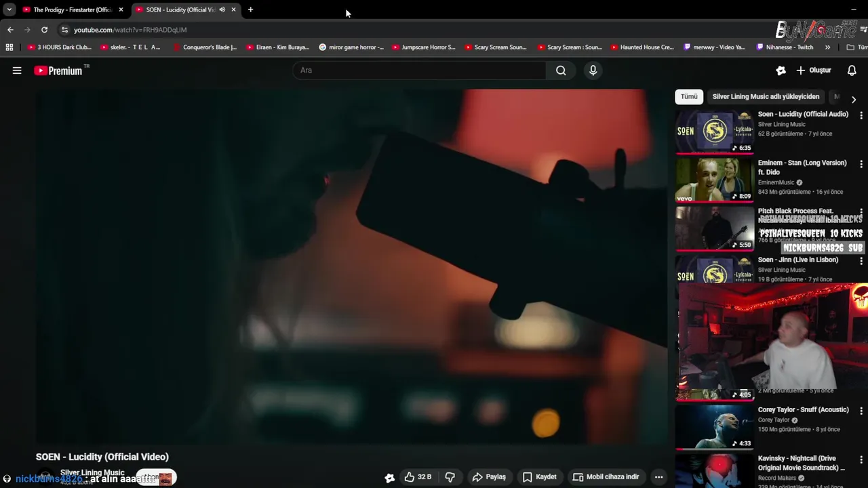Viewport: 868px width, 488px height.
Task: Open the browser apps grid shortcut
Action: click(x=9, y=47)
